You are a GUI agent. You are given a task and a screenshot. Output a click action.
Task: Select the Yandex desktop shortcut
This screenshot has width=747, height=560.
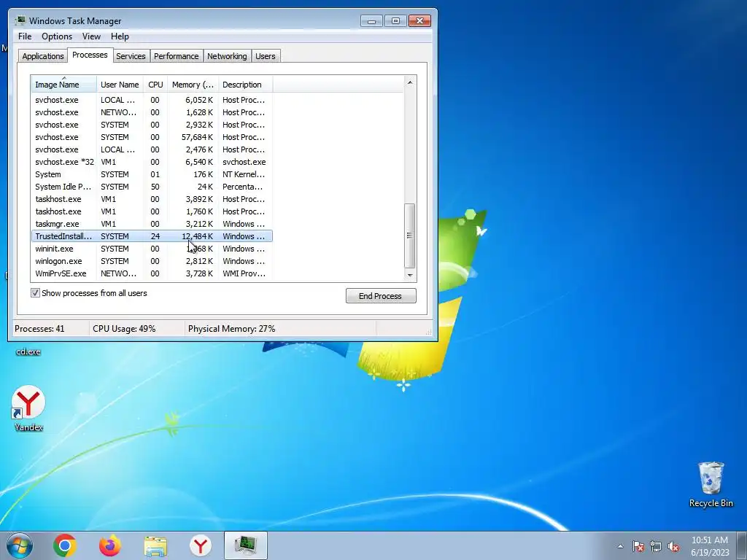[28, 408]
